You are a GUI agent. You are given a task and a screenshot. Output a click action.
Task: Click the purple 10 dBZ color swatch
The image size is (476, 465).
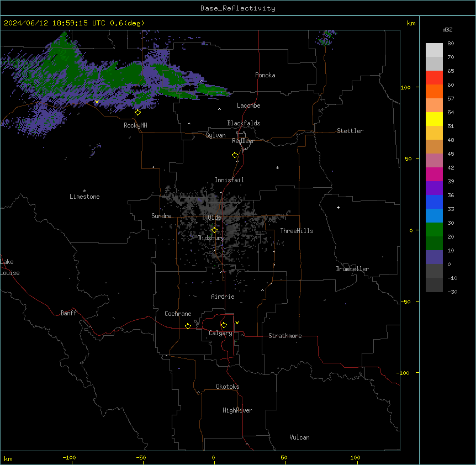[434, 257]
